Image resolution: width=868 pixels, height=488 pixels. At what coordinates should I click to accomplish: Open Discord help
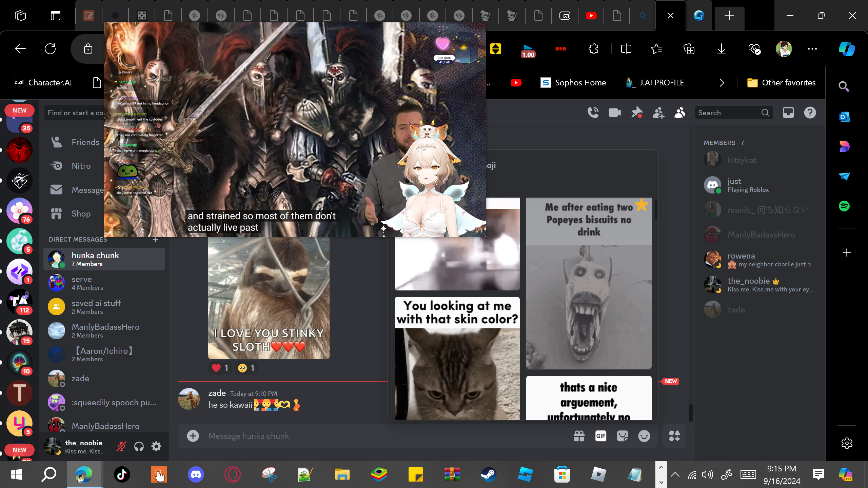tap(810, 113)
